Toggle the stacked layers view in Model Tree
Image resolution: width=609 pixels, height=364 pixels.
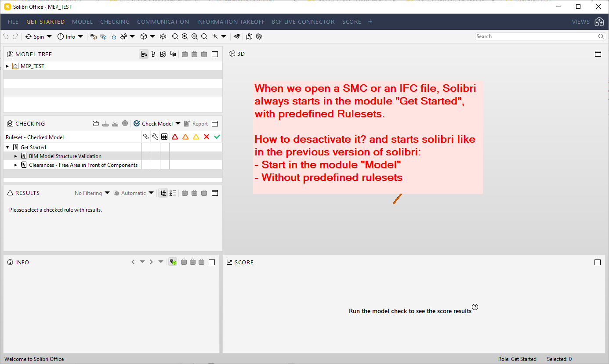point(163,54)
